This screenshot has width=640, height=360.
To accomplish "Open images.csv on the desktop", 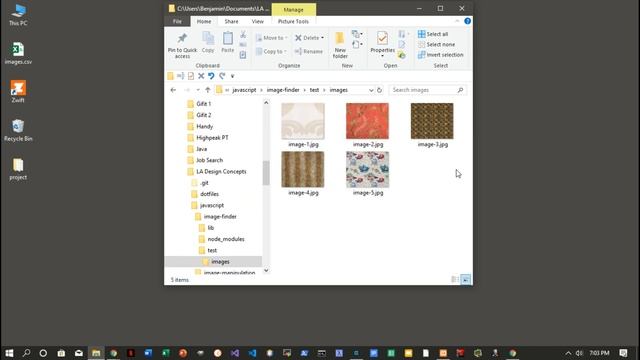I will coord(18,53).
